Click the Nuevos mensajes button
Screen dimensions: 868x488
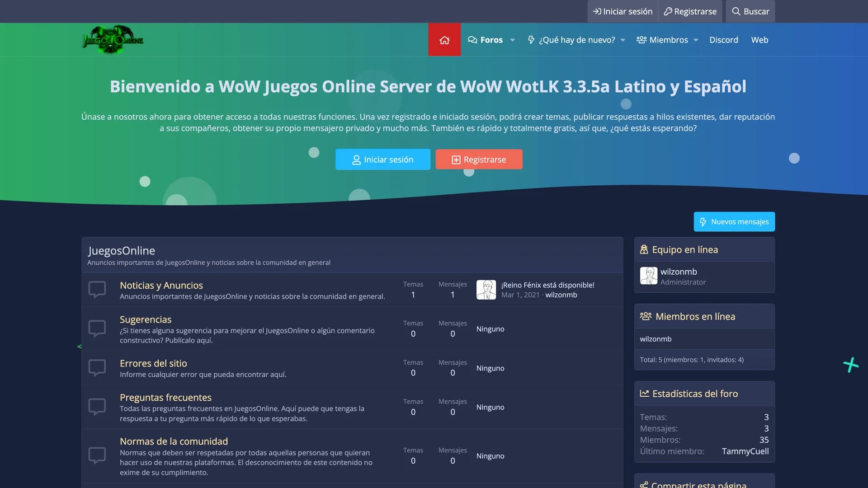pos(734,222)
